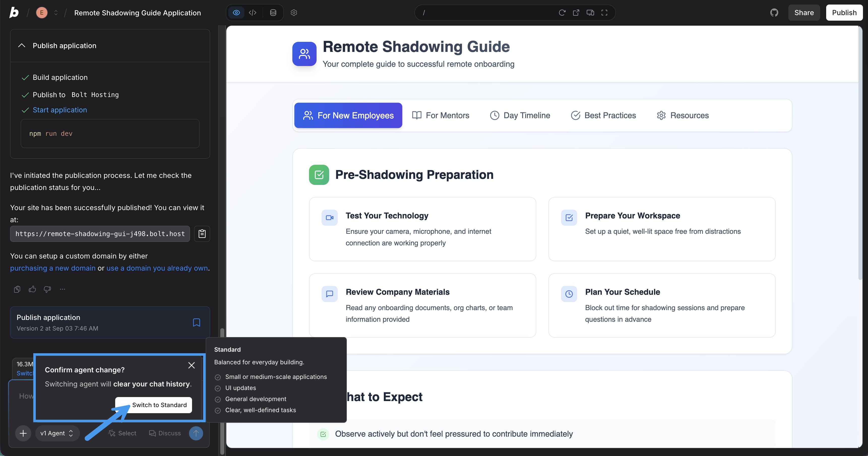Screen dimensions: 868x456
Task: Open the Day Timeline tab
Action: (520, 115)
